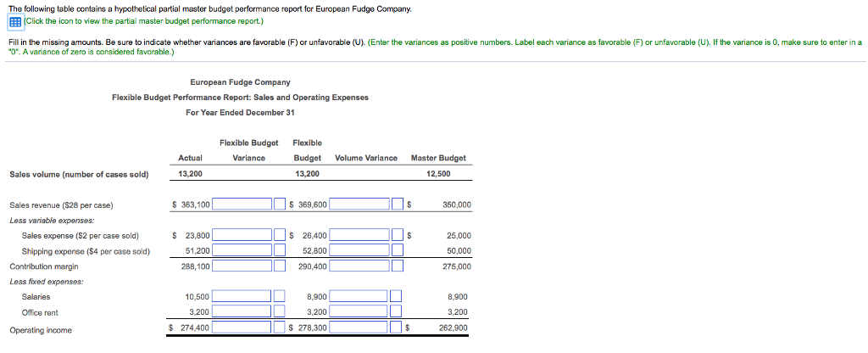This screenshot has width=868, height=353.
Task: Select Shipping expense flexible budget variance F/U label box
Action: pos(280,251)
